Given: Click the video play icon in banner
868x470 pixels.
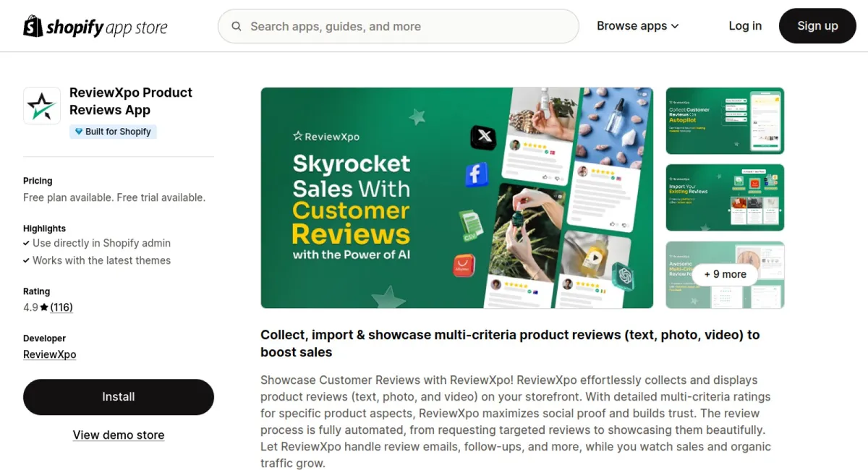Looking at the screenshot, I should point(594,257).
